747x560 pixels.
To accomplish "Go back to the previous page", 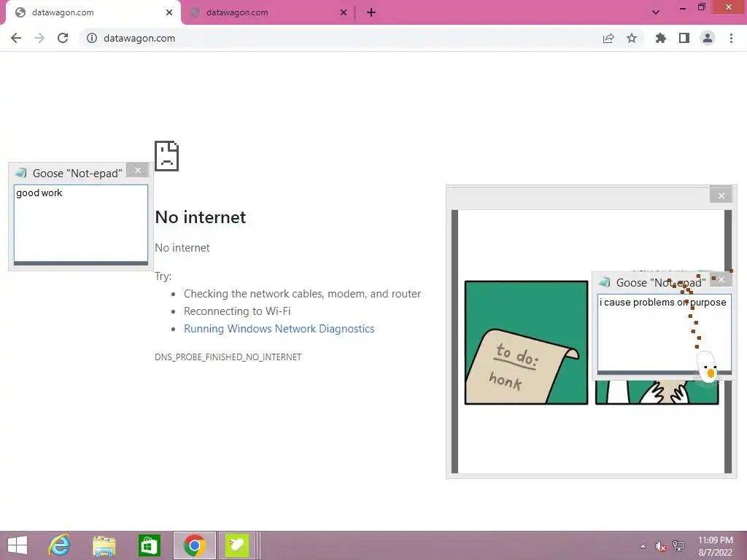I will [x=16, y=38].
